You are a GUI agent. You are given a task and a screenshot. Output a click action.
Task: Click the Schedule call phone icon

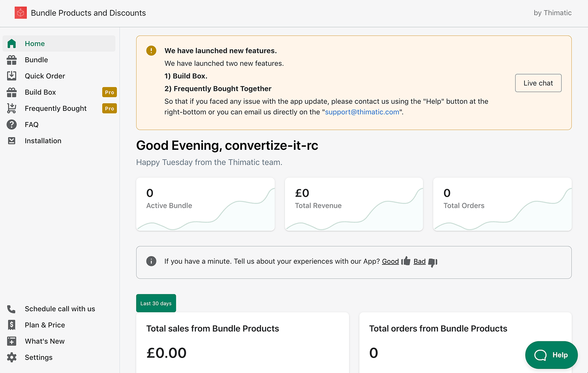tap(11, 309)
